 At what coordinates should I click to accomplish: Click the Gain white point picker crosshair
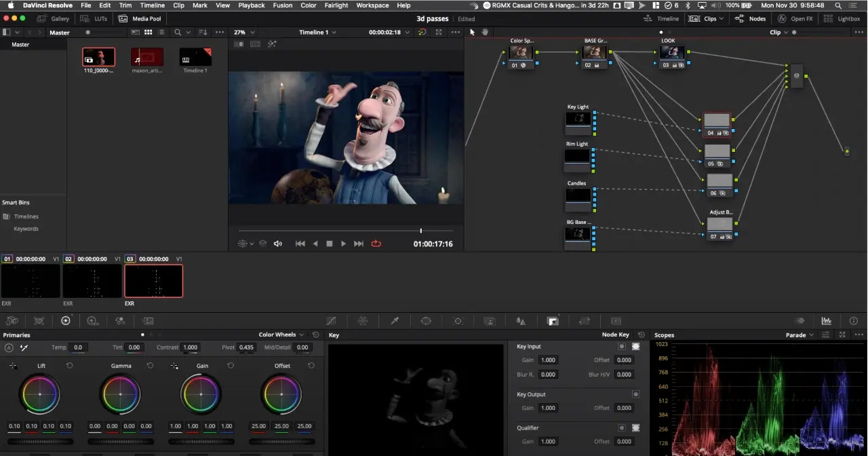174,366
